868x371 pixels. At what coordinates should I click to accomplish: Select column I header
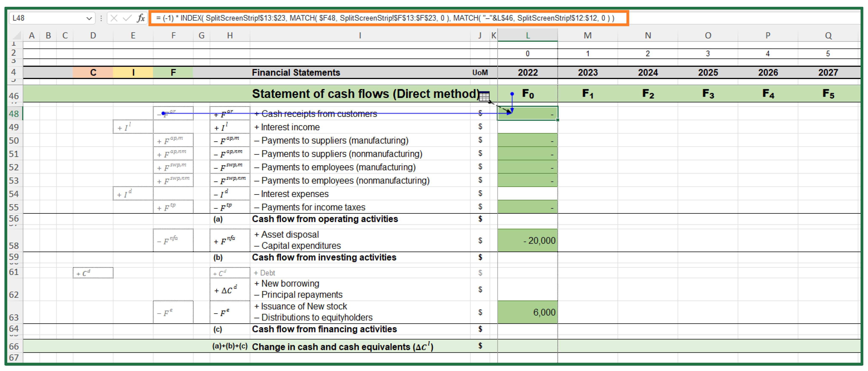(x=360, y=35)
